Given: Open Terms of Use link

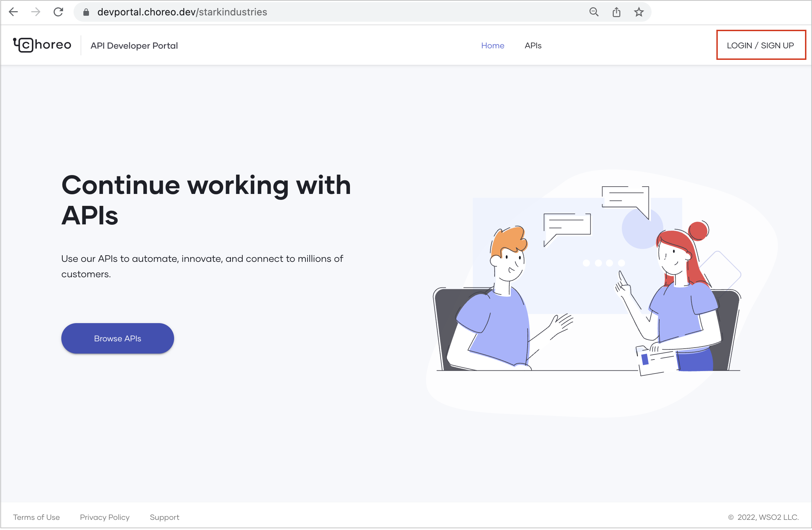Looking at the screenshot, I should pos(36,517).
